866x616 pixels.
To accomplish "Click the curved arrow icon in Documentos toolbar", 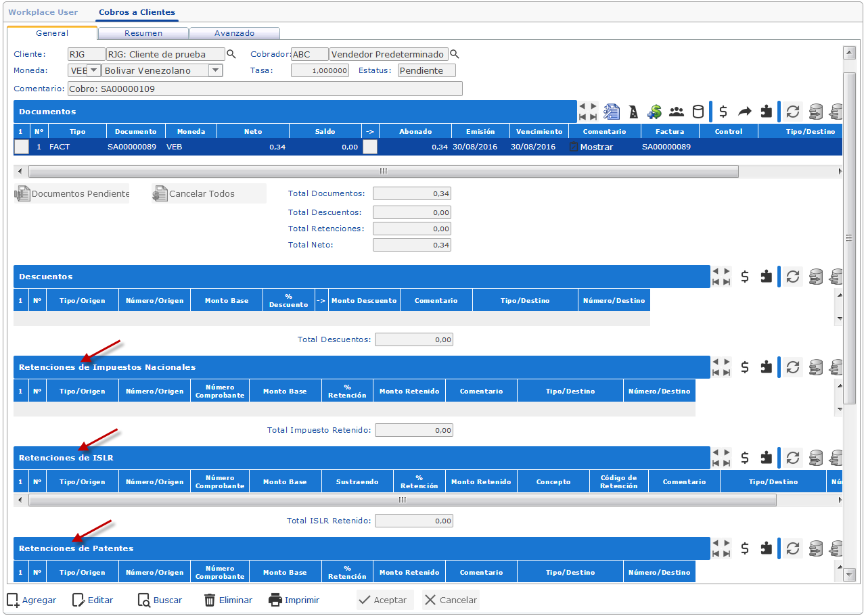I will [x=745, y=112].
